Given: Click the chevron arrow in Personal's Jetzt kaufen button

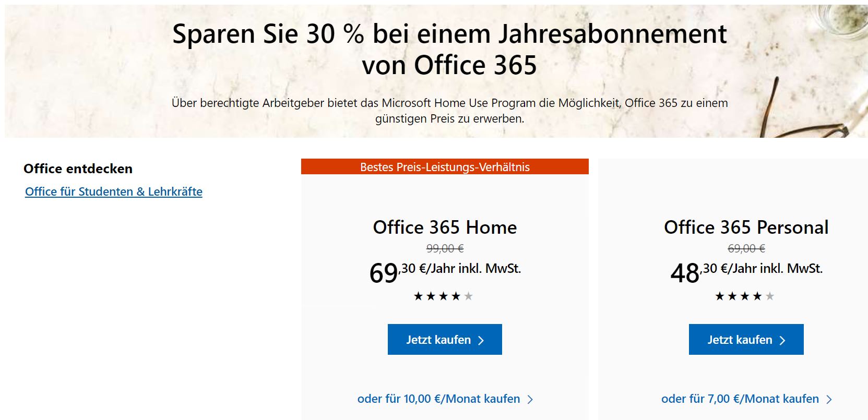Looking at the screenshot, I should [782, 340].
